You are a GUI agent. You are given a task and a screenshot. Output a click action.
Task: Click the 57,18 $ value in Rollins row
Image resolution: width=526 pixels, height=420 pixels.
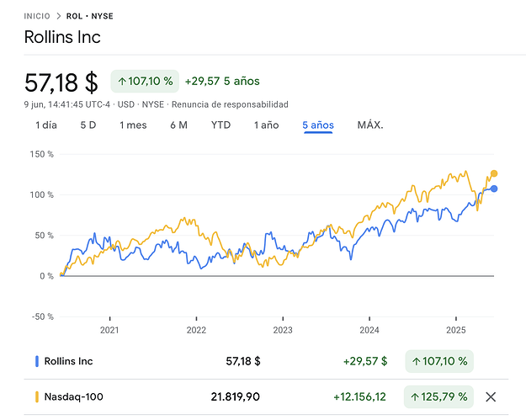(243, 361)
